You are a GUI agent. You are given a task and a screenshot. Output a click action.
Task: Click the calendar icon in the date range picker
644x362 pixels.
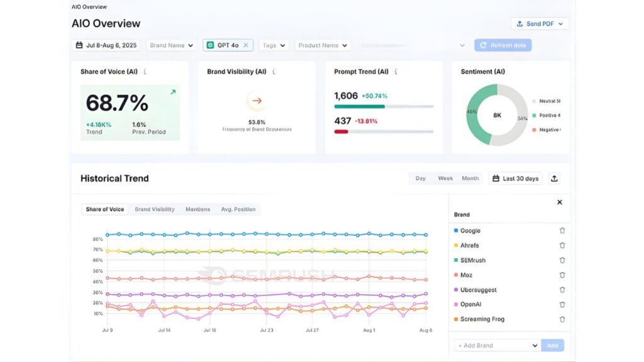[x=80, y=45]
